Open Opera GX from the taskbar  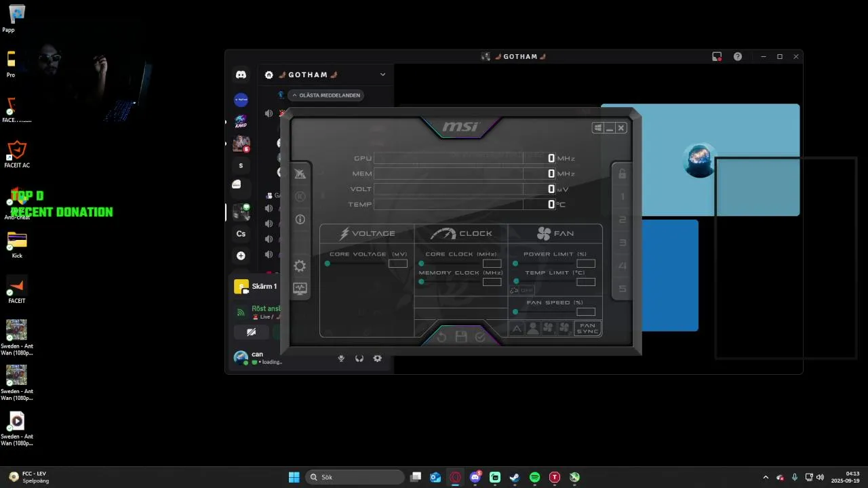(x=455, y=477)
